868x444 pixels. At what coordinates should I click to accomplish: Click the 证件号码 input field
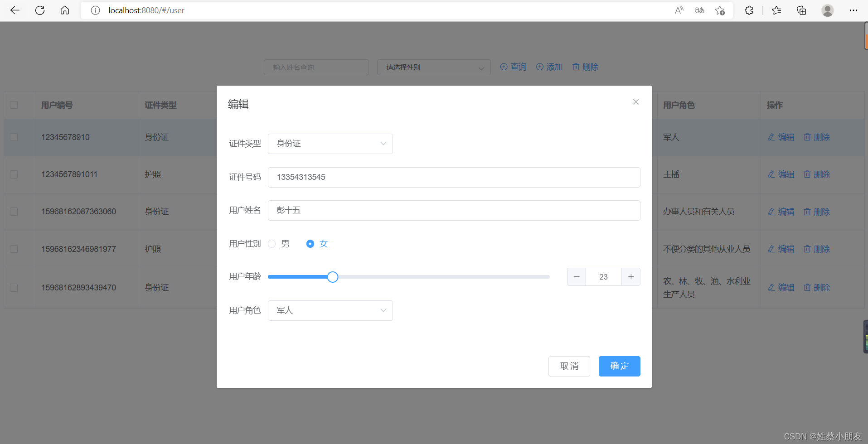[x=453, y=177]
